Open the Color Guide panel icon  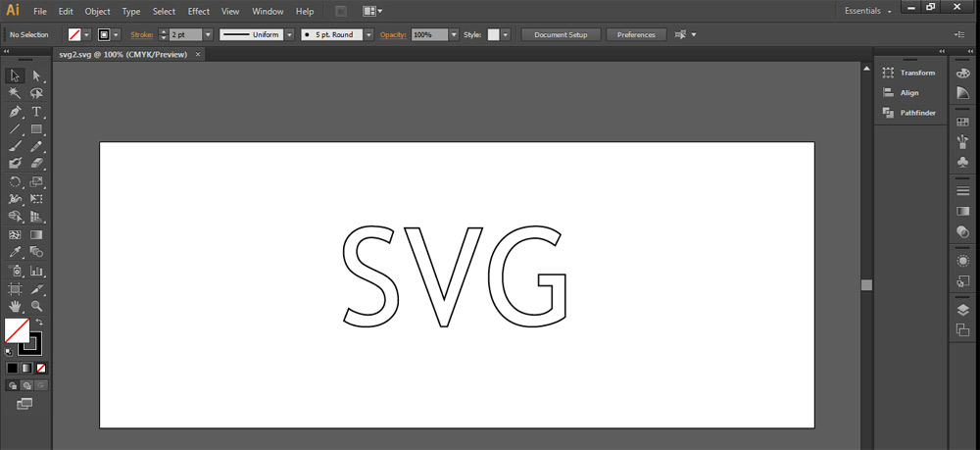coord(962,93)
